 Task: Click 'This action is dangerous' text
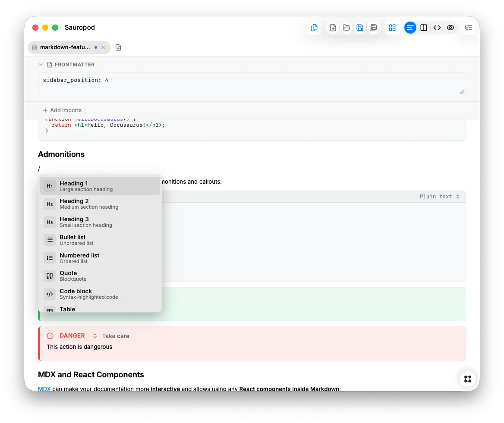pos(79,347)
